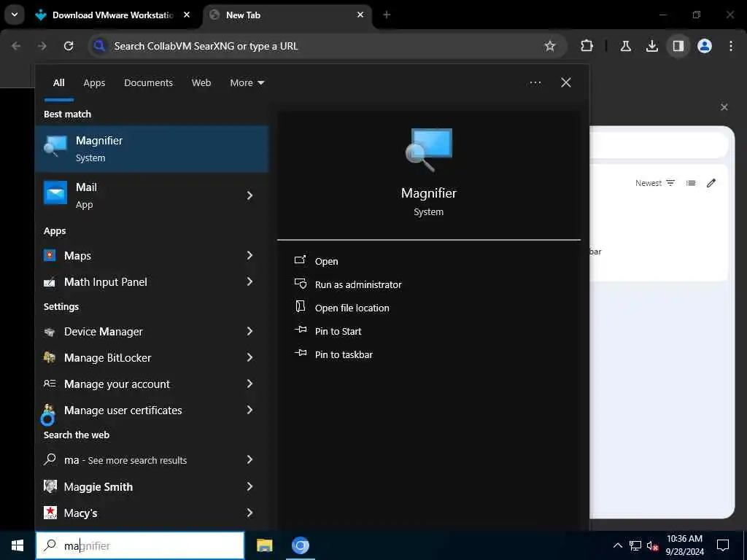Switch side panel to list view

tap(691, 183)
